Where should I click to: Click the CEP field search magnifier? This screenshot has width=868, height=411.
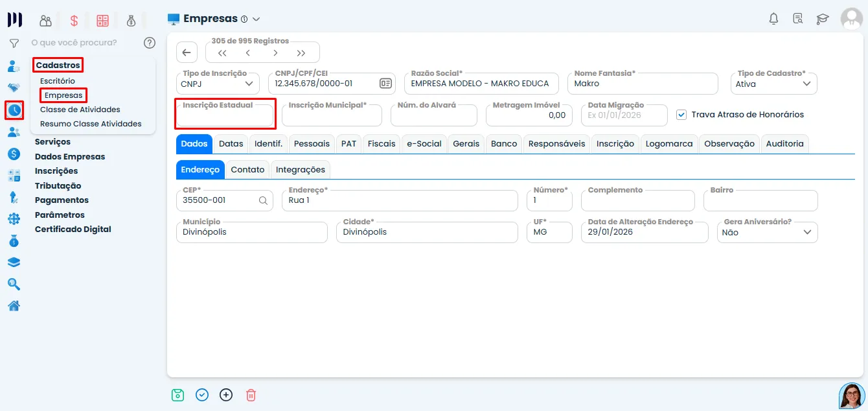262,201
